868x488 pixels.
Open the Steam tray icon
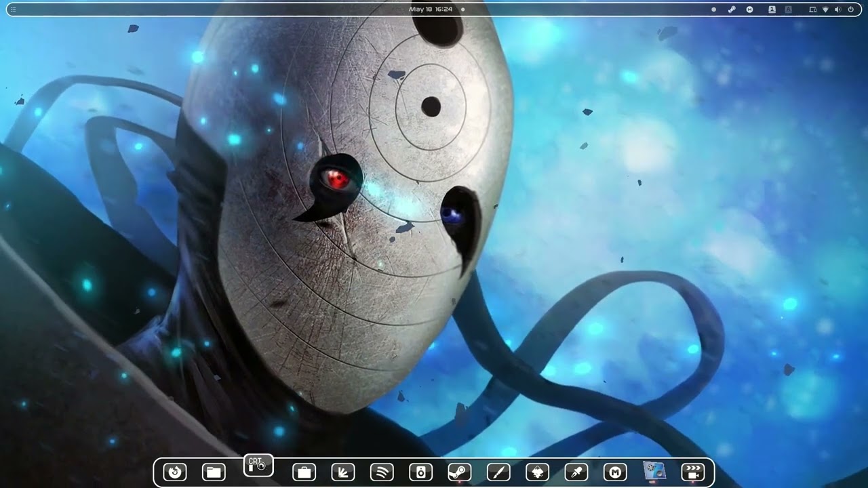tap(732, 9)
